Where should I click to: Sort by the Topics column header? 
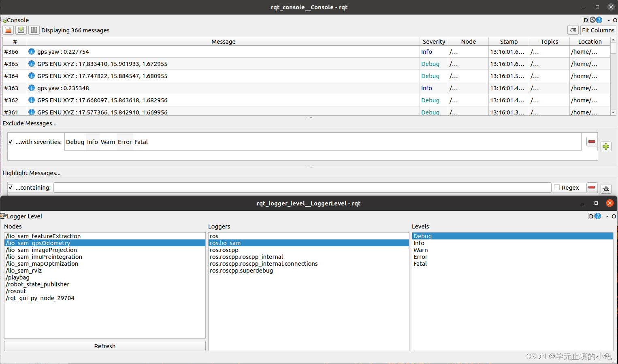549,41
